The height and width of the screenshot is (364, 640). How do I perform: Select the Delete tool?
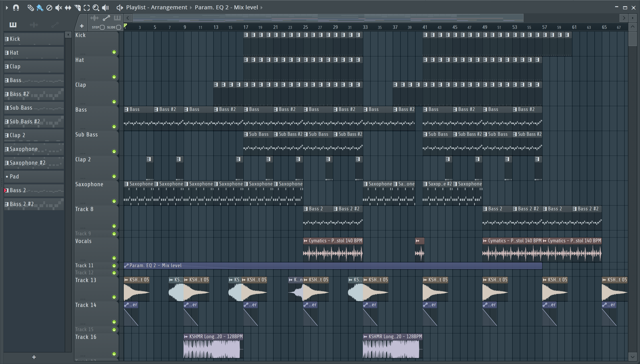click(x=49, y=8)
